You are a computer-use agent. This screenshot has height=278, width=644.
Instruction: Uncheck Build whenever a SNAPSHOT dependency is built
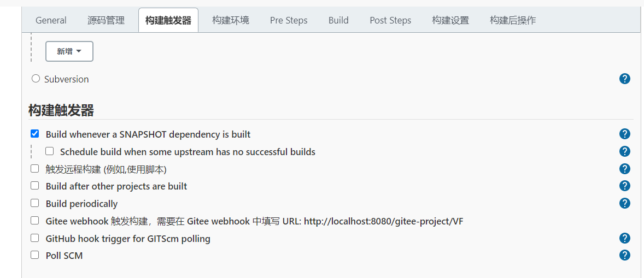pos(35,134)
